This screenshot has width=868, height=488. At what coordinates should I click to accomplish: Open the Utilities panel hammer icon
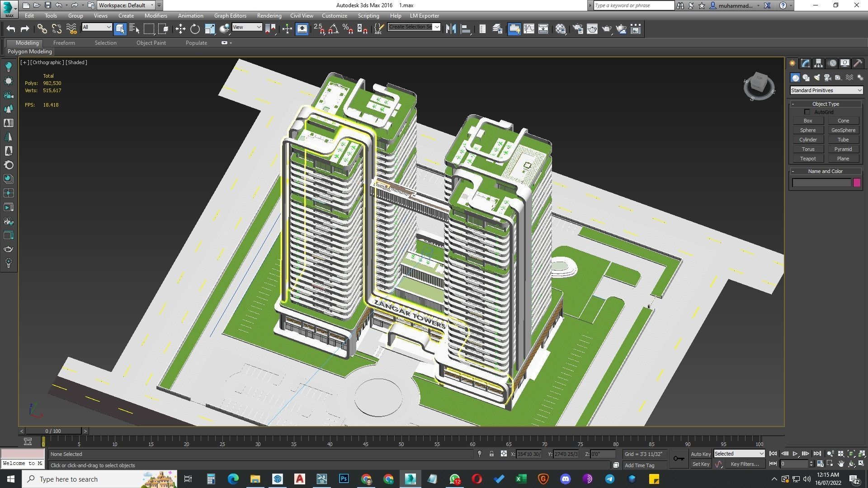coord(858,63)
